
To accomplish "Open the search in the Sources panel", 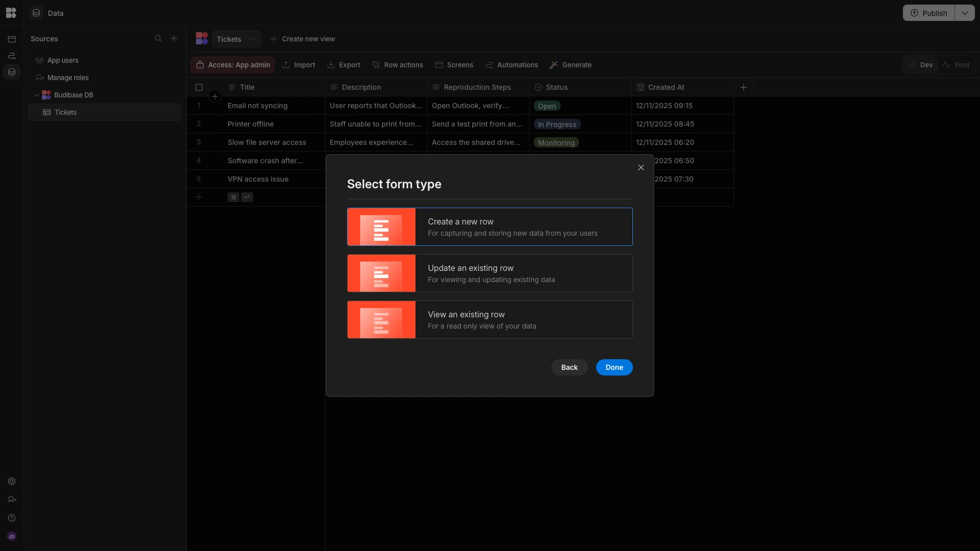I will 159,38.
